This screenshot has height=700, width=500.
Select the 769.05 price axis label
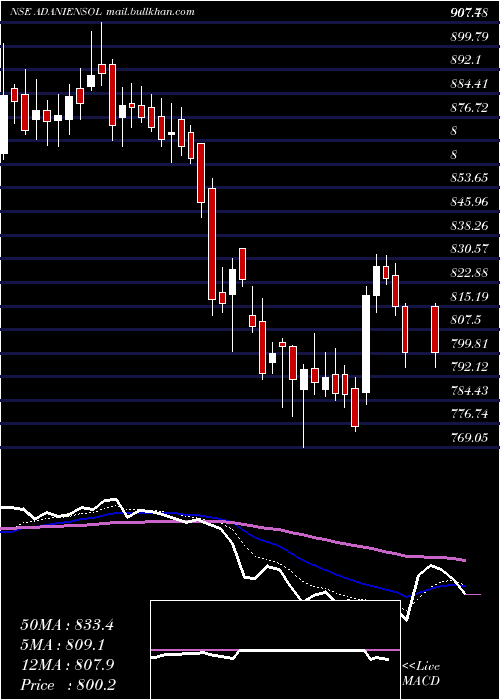coord(469,438)
